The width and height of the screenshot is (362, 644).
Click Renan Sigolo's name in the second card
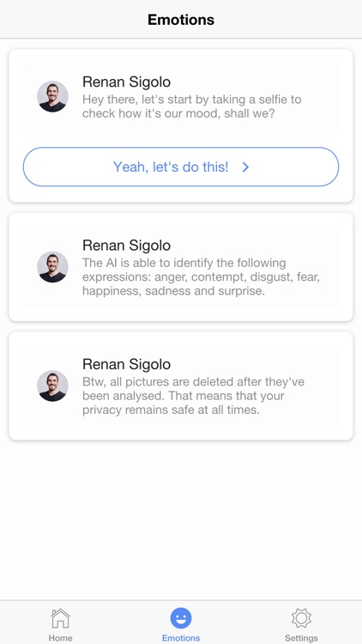tap(126, 246)
